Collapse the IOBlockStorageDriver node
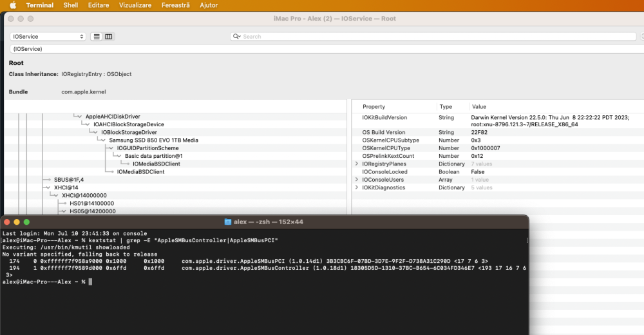The height and width of the screenshot is (335, 644). tap(95, 132)
